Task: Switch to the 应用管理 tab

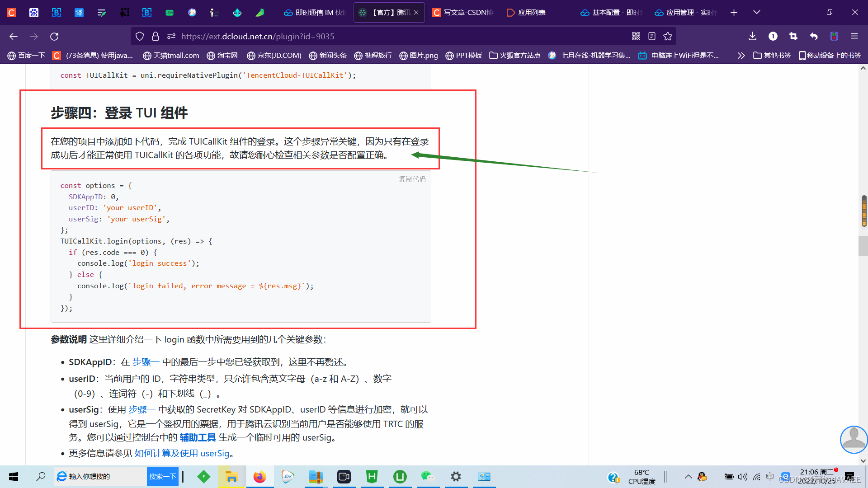Action: pyautogui.click(x=685, y=13)
